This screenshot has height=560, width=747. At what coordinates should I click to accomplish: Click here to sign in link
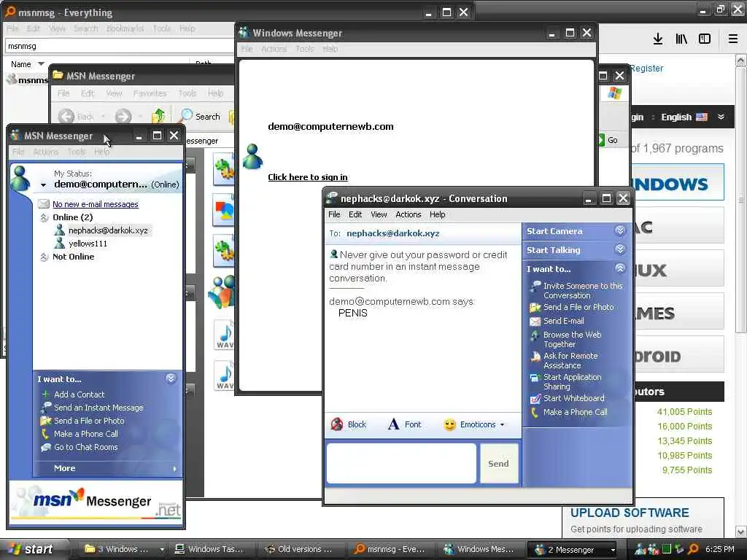pyautogui.click(x=308, y=177)
